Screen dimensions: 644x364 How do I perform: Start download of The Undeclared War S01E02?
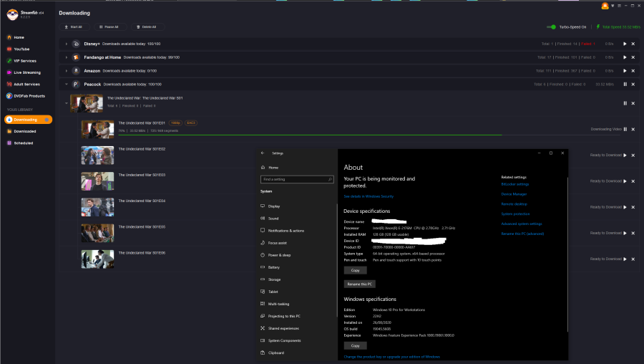click(x=625, y=155)
